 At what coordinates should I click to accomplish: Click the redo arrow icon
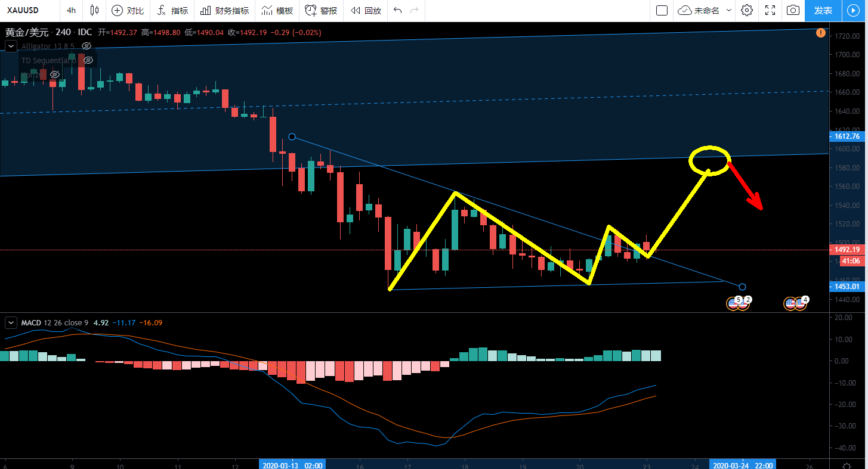tap(415, 10)
